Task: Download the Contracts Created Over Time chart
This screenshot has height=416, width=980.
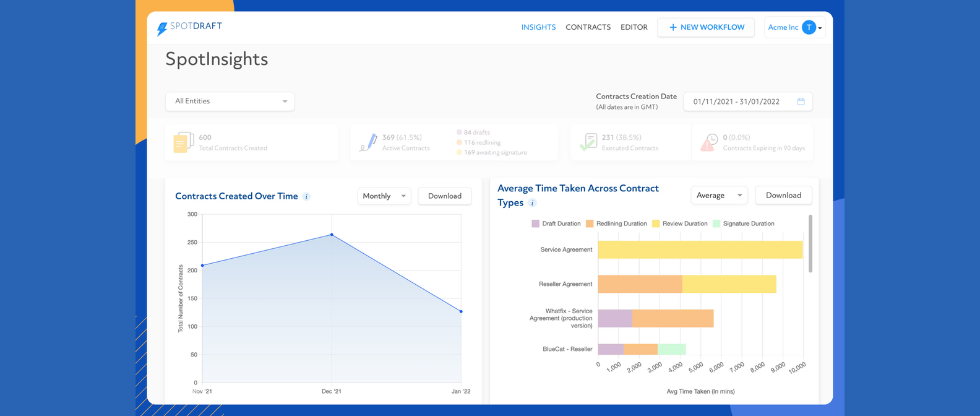Action: 445,196
